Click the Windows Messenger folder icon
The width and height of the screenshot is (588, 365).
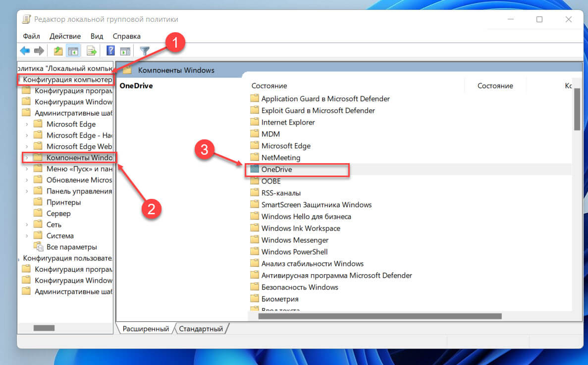click(x=255, y=240)
